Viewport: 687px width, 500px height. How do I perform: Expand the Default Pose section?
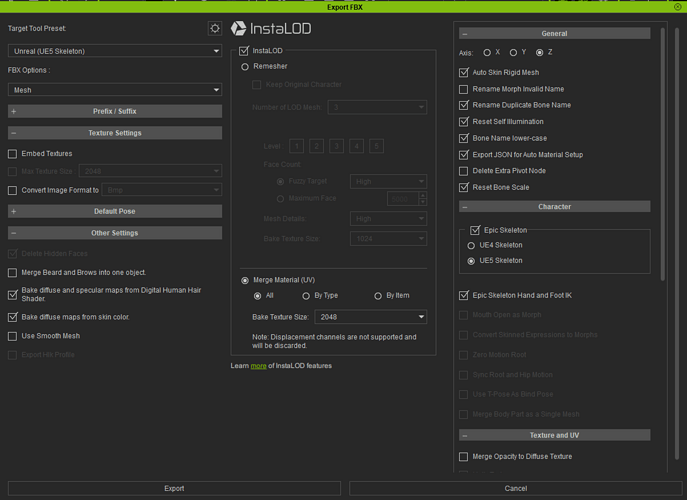(115, 211)
